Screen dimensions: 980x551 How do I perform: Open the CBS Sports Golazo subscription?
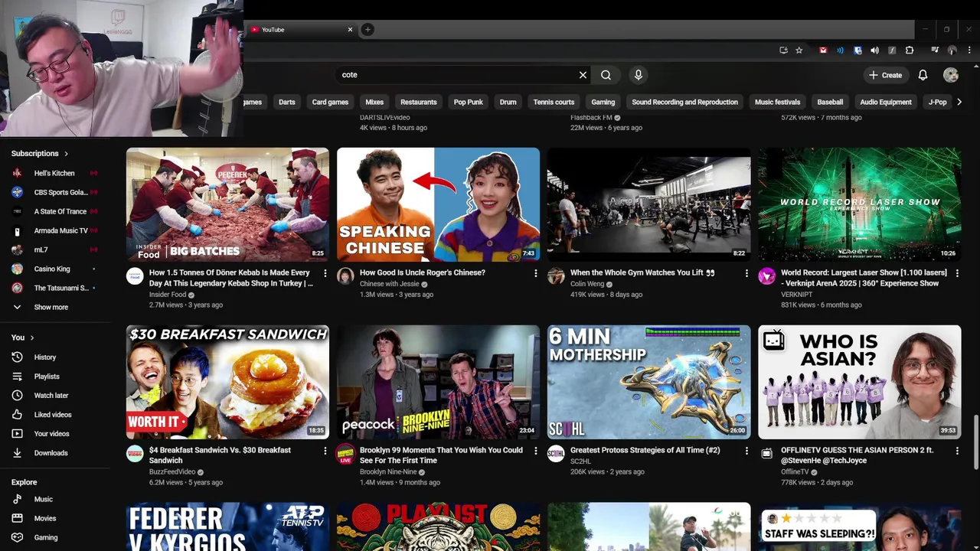click(55, 192)
